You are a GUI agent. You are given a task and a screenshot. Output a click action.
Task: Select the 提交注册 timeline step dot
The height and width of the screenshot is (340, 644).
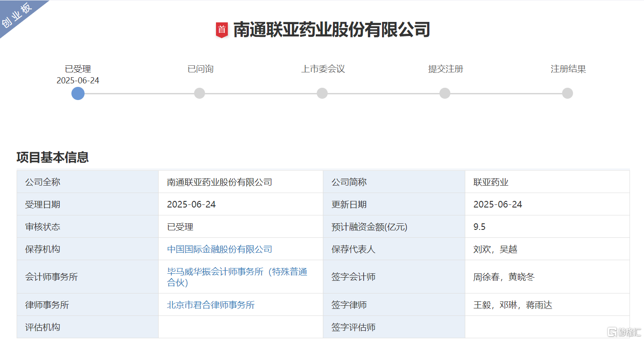(445, 93)
